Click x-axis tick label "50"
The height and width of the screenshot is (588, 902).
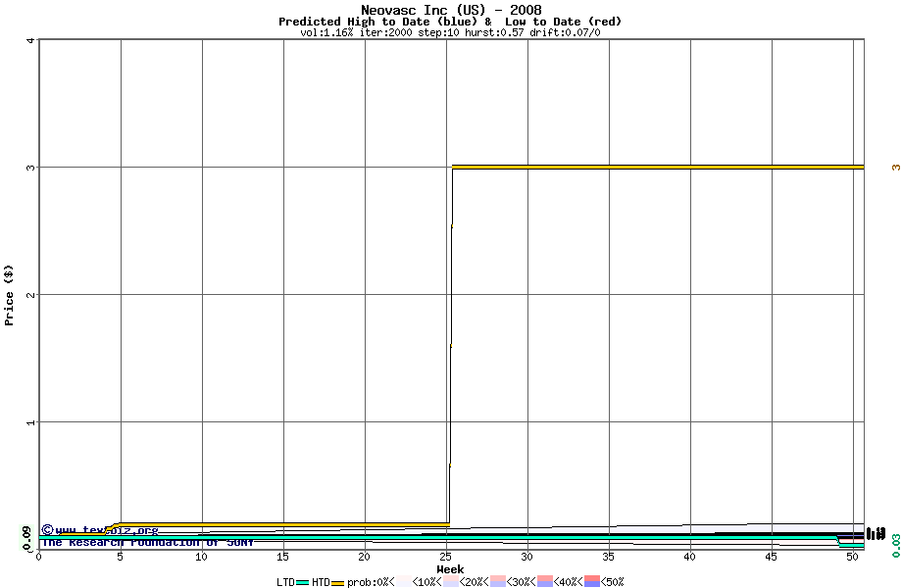(853, 557)
